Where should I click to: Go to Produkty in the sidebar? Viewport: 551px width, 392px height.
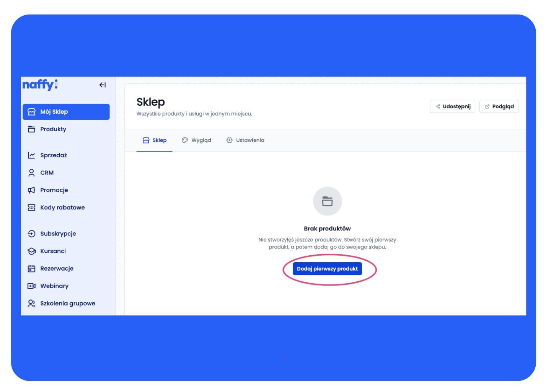point(53,129)
